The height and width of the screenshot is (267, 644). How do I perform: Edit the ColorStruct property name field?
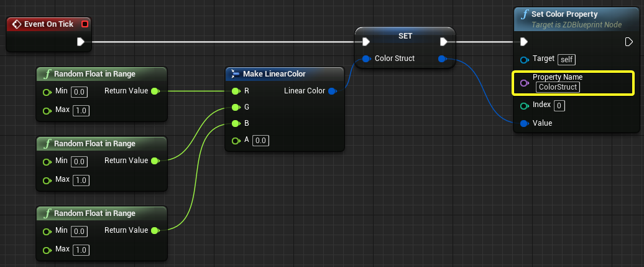tap(558, 87)
